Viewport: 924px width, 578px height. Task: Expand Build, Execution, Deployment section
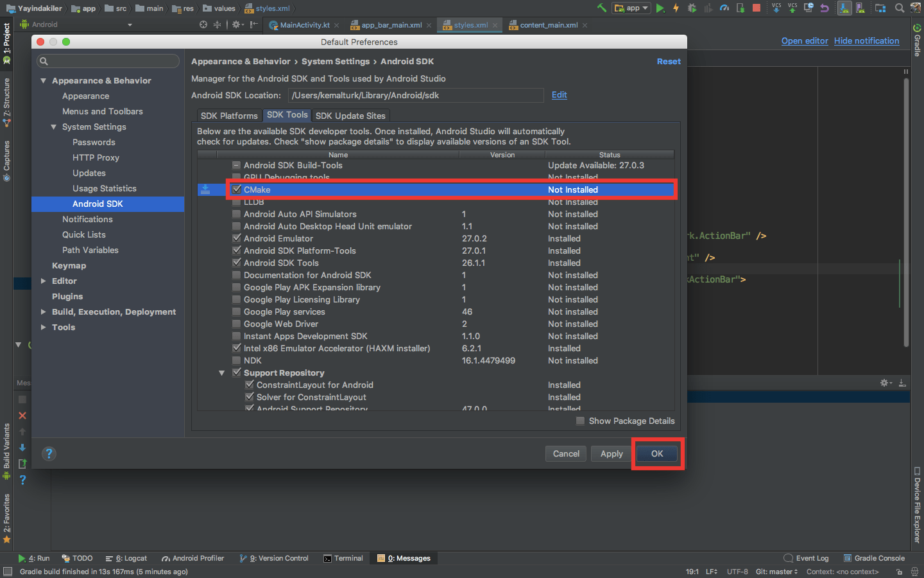pos(44,311)
